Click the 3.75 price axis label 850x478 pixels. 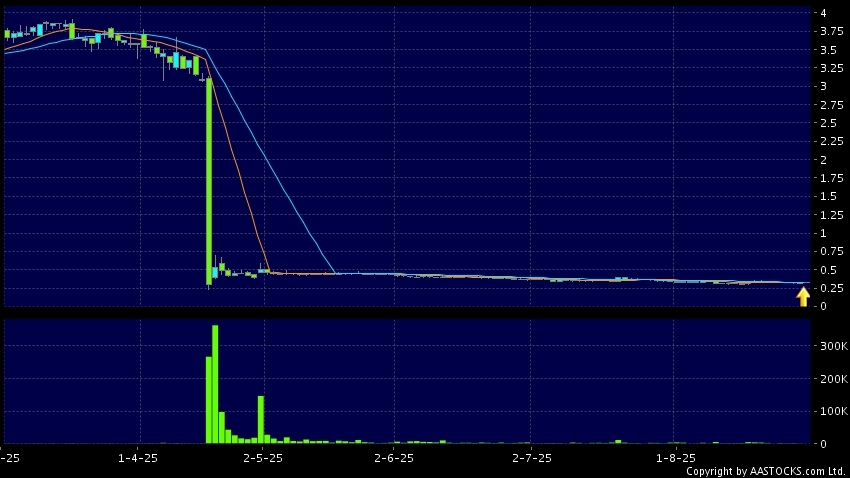coord(832,31)
